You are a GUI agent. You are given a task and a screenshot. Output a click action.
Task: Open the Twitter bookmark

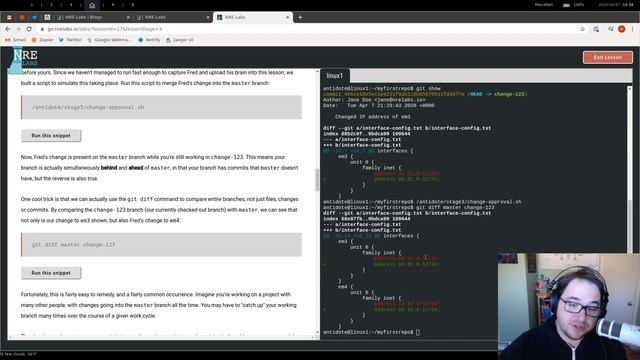pyautogui.click(x=70, y=40)
